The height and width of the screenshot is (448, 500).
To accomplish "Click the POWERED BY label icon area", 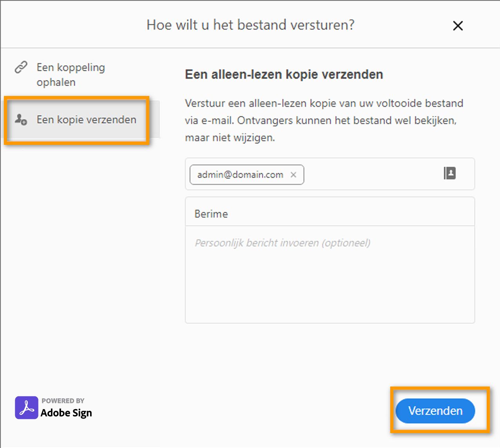I will click(63, 400).
